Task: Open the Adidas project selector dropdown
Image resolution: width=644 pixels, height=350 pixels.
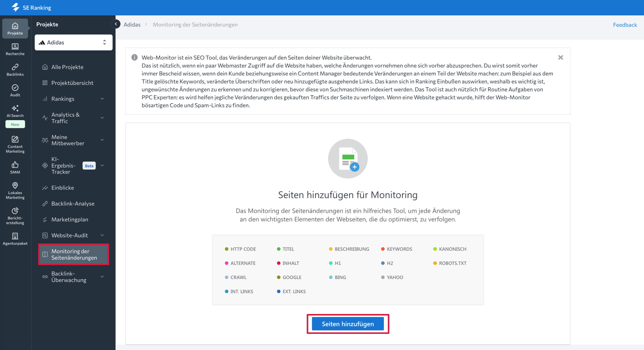Action: tap(74, 42)
